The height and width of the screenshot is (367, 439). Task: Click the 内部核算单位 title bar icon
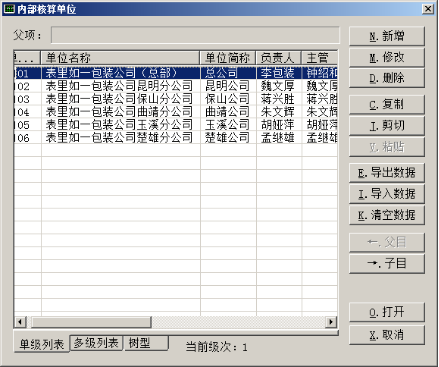8,9
